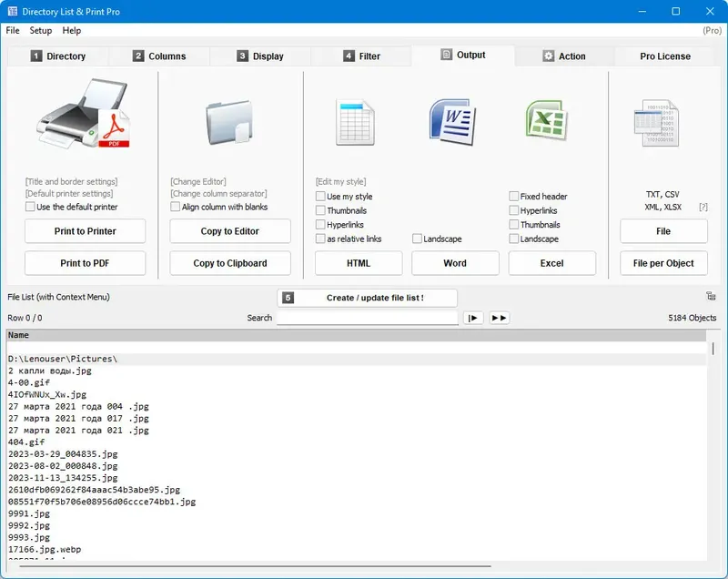This screenshot has width=728, height=579.
Task: Click the Microsoft Word icon
Action: 452,122
